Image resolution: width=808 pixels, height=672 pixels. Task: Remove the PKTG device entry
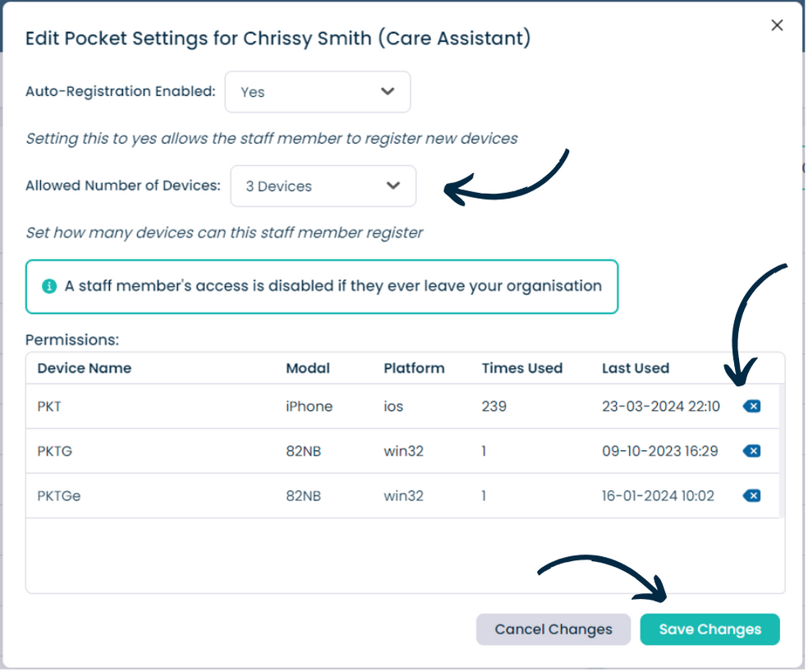(753, 452)
